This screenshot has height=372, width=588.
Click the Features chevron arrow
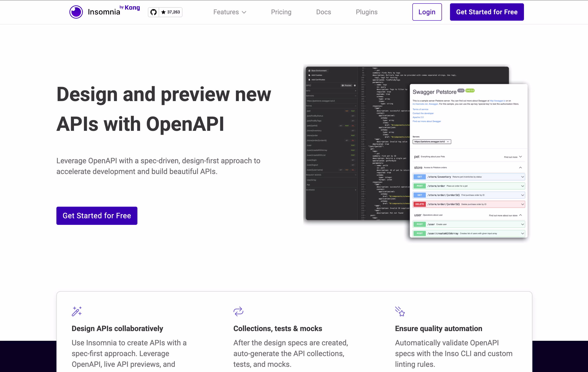pos(244,12)
